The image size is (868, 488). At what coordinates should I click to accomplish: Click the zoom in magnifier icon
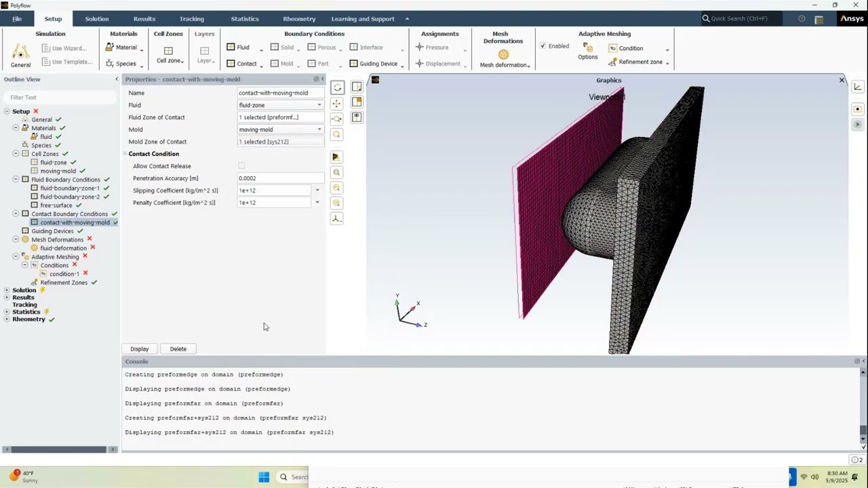(x=336, y=188)
